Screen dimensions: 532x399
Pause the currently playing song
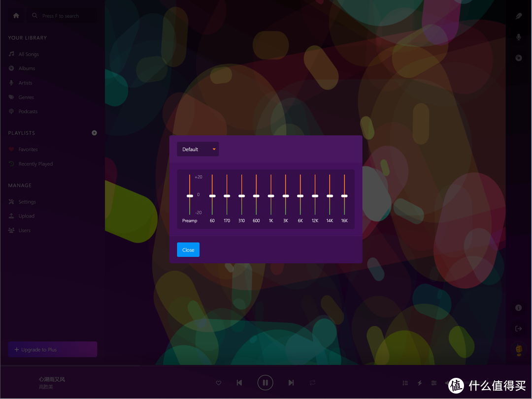pyautogui.click(x=265, y=382)
